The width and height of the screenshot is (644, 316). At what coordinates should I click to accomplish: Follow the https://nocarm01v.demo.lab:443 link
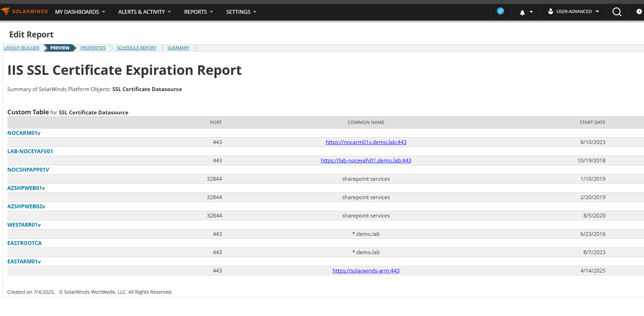pyautogui.click(x=366, y=142)
